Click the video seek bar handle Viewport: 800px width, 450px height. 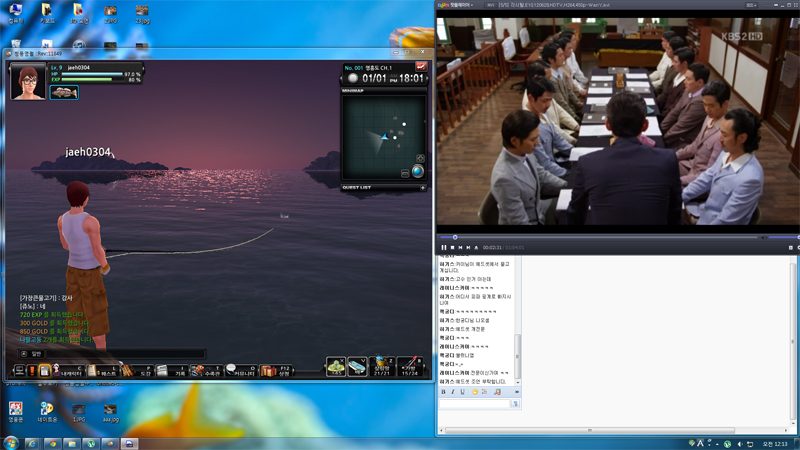(455, 237)
